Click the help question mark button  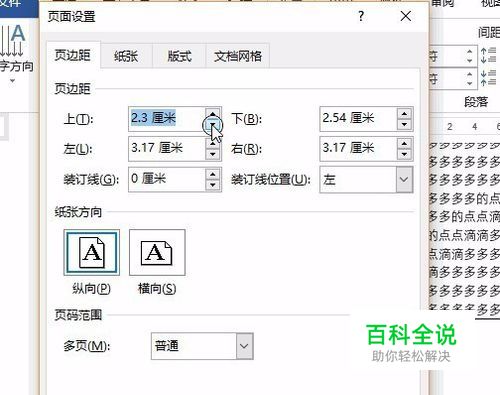(x=361, y=16)
